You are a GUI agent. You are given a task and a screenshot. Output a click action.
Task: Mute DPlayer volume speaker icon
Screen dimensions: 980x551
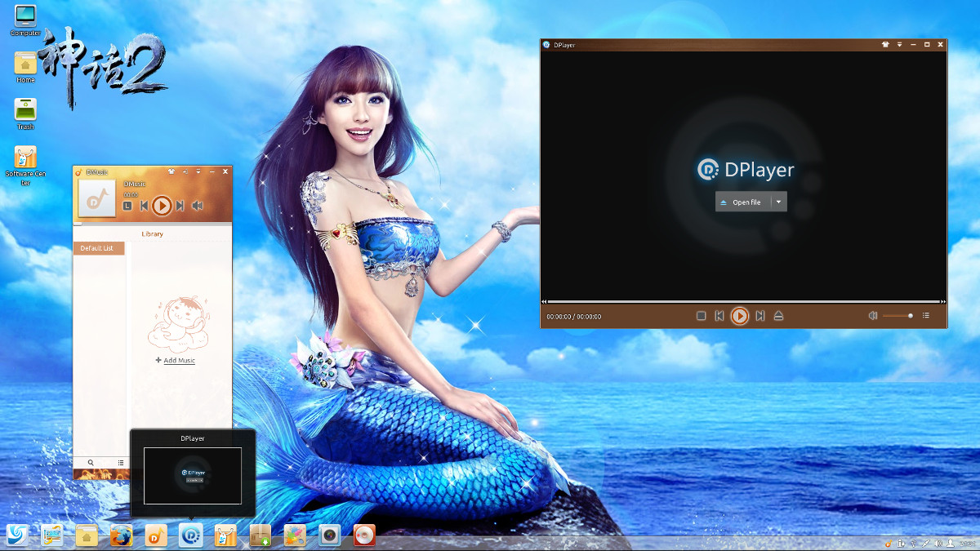872,316
